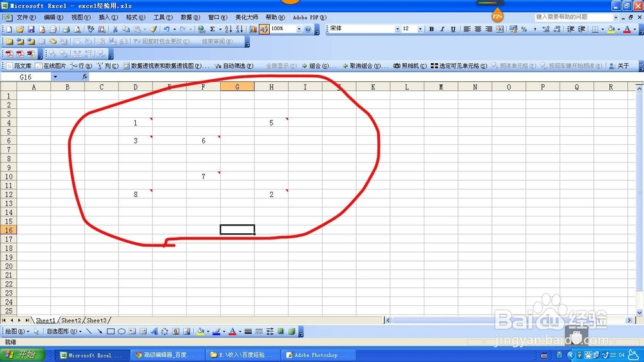The width and height of the screenshot is (644, 362).
Task: Toggle the Drawing toolbar button
Action: pyautogui.click(x=263, y=29)
